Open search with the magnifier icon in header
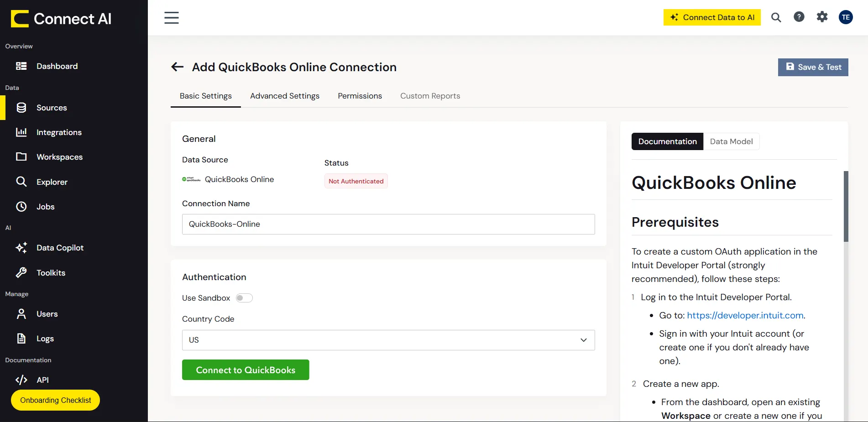This screenshot has width=868, height=422. click(776, 17)
